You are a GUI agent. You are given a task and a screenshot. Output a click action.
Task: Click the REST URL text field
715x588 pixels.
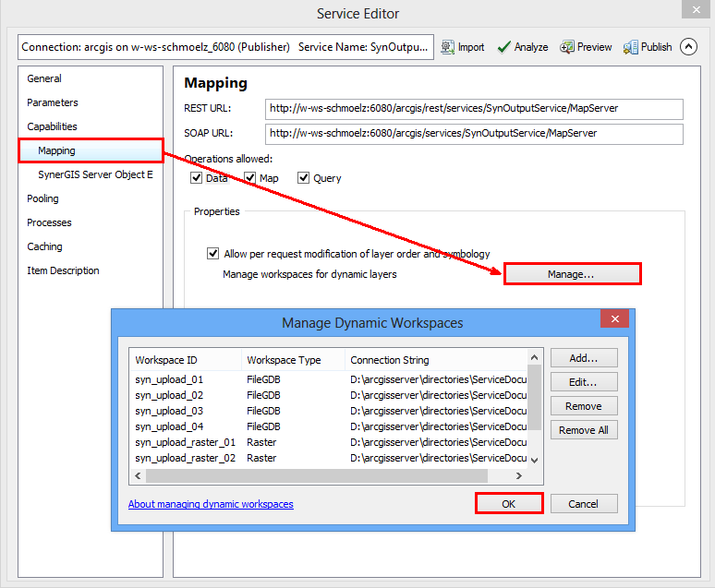pyautogui.click(x=473, y=109)
